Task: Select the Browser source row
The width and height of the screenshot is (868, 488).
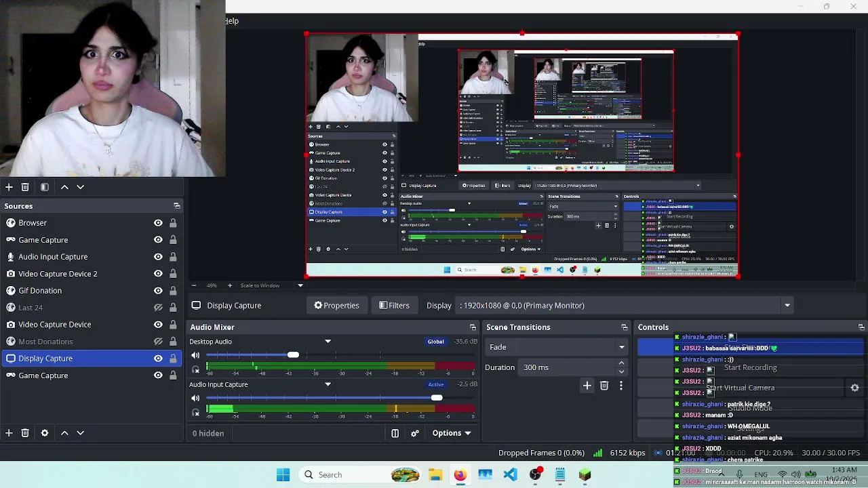Action: click(x=92, y=223)
